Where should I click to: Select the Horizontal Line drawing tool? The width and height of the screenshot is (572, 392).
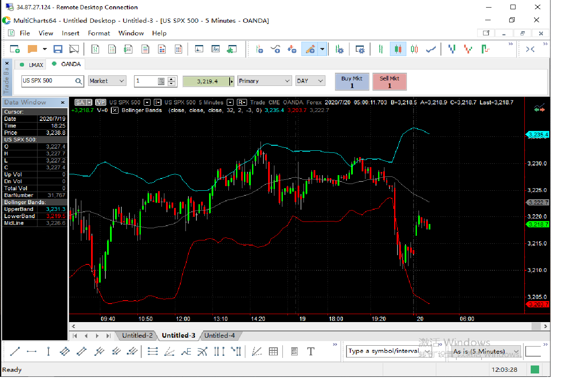pos(32,352)
